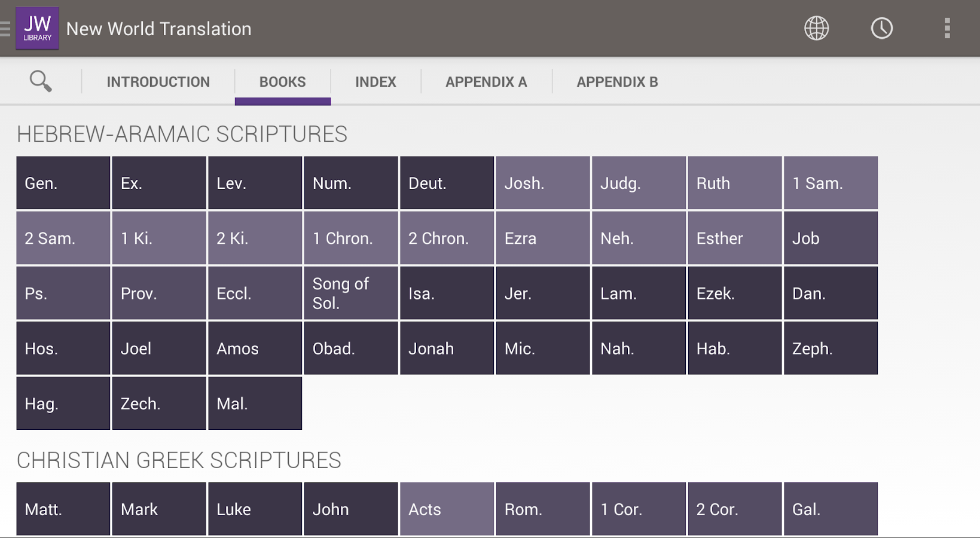Image resolution: width=980 pixels, height=538 pixels.
Task: Open the search function
Action: (x=39, y=81)
